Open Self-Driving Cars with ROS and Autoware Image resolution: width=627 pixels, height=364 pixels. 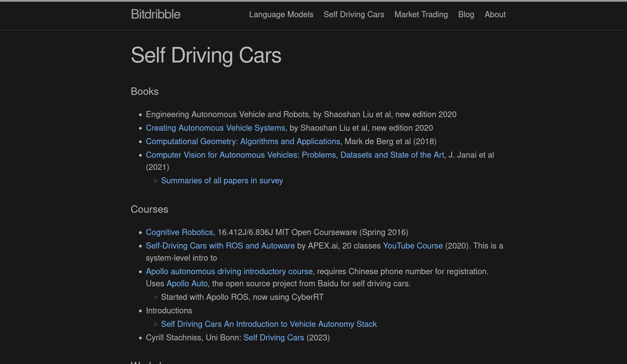220,246
